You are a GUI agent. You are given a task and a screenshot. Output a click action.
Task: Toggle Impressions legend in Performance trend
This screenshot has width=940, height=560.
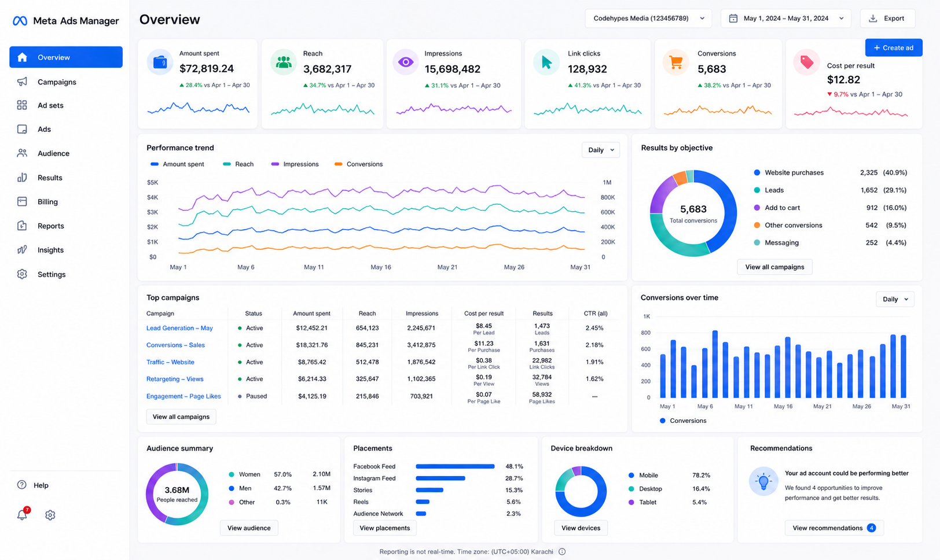coord(295,164)
